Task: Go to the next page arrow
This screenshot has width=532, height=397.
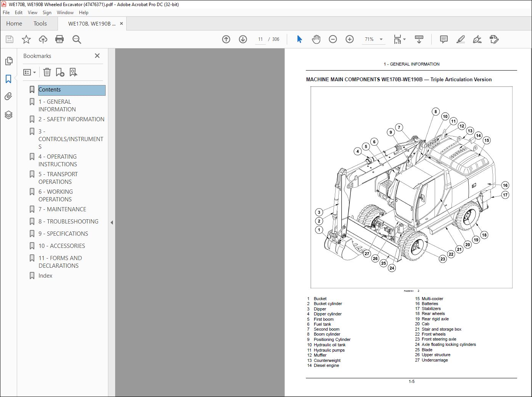Action: pyautogui.click(x=243, y=39)
